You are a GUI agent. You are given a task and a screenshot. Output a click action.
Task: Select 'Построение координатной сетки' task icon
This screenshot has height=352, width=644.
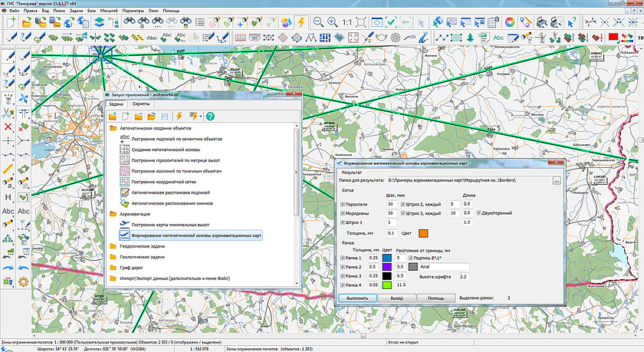[x=124, y=183]
